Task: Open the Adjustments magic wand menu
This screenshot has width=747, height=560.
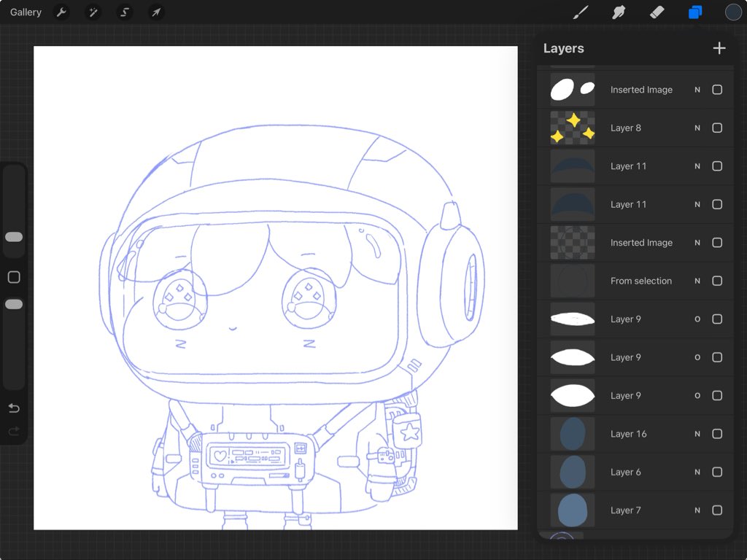Action: 93,12
